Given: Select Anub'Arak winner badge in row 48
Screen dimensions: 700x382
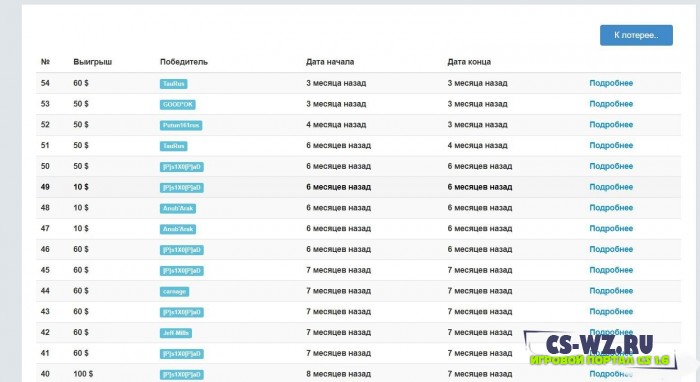Looking at the screenshot, I should [178, 208].
